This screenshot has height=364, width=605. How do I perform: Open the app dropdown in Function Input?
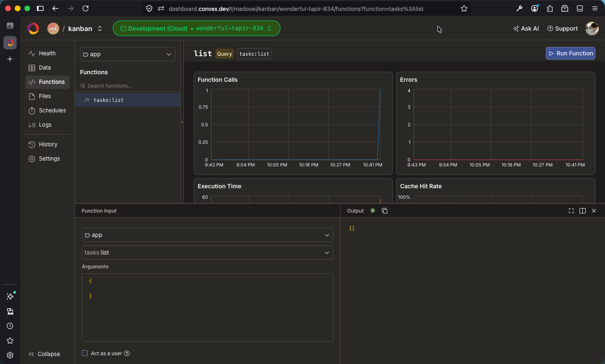[x=207, y=235]
